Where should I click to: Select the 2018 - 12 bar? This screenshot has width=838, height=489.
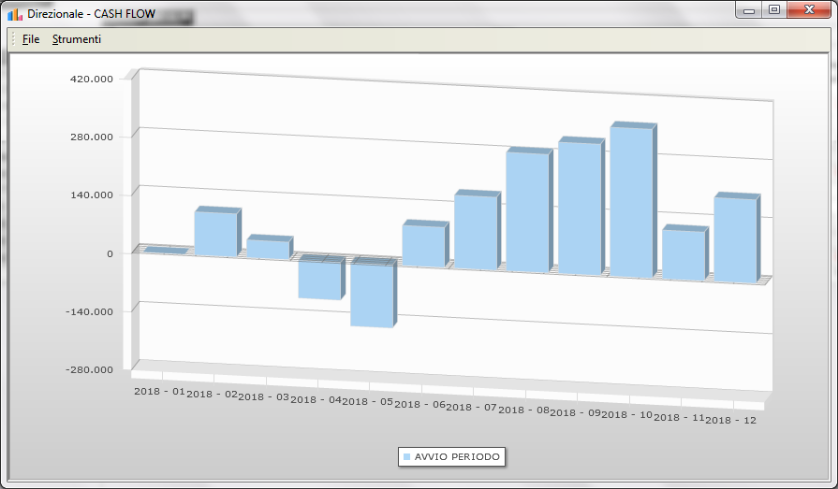point(737,238)
